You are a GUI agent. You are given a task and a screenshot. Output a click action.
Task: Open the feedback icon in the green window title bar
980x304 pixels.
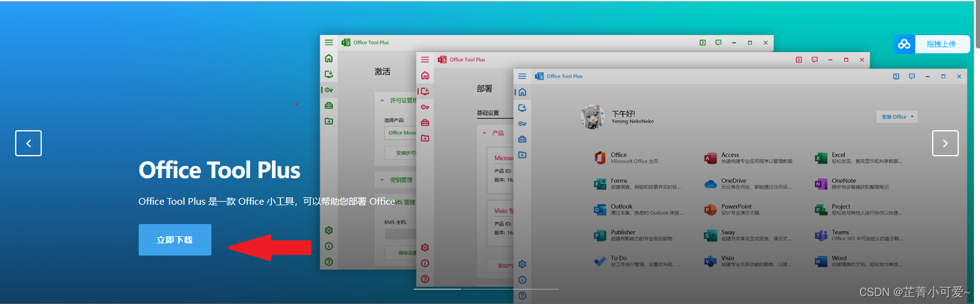[718, 42]
